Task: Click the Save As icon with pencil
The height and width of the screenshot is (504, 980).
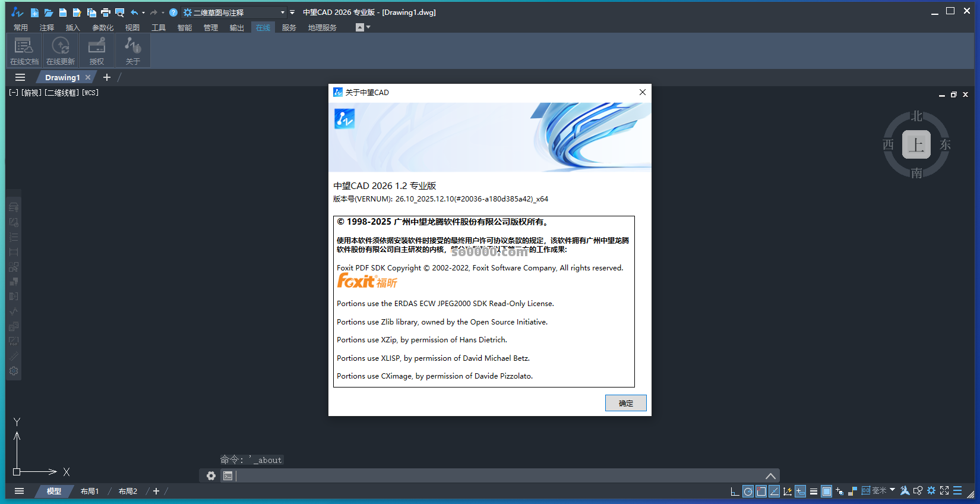Action: coord(77,12)
